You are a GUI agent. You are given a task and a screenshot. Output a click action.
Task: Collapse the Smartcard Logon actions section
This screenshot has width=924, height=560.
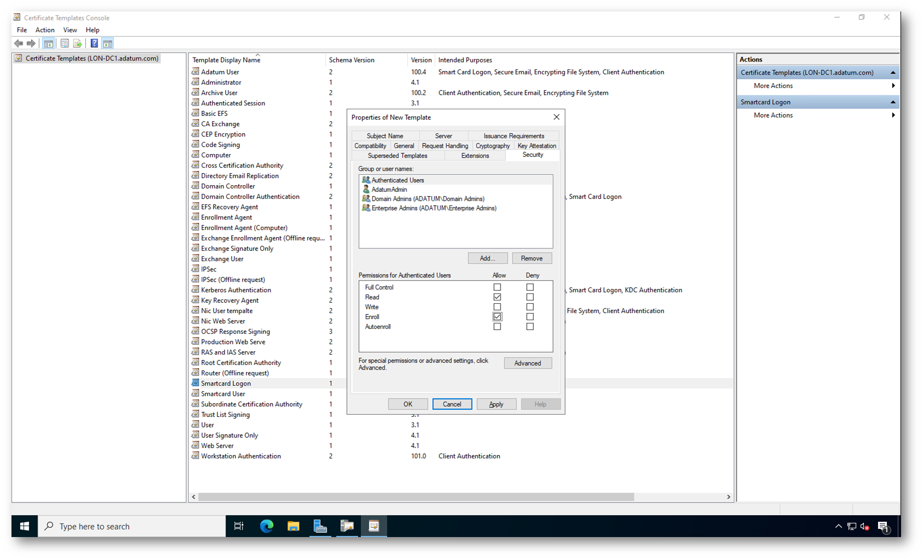[x=893, y=102]
